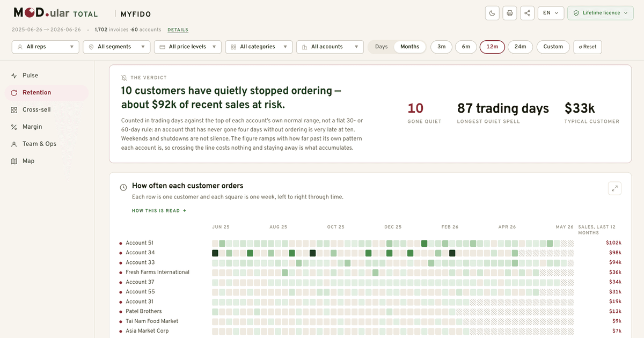Select the Account 51 row label
The height and width of the screenshot is (338, 644).
pos(140,243)
